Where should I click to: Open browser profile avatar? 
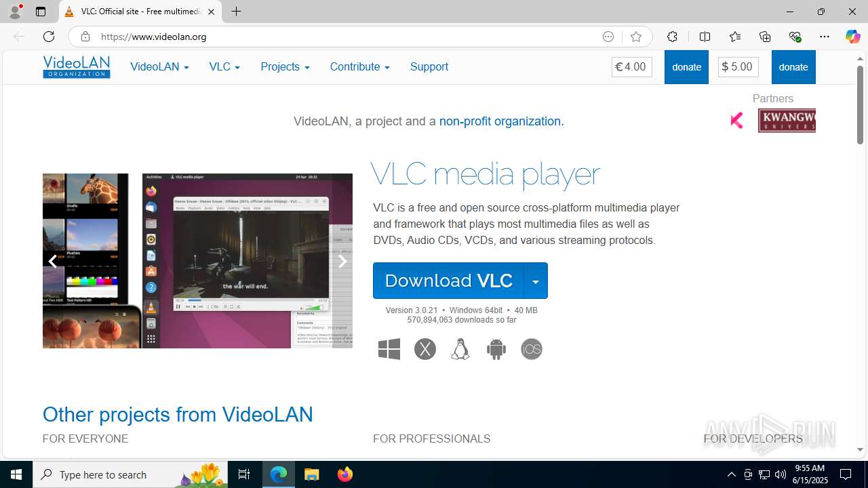coord(14,12)
